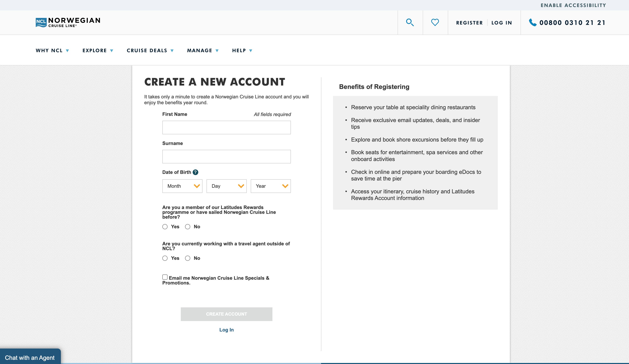Expand the Cruise Deals menu
The image size is (629, 364).
coord(150,50)
